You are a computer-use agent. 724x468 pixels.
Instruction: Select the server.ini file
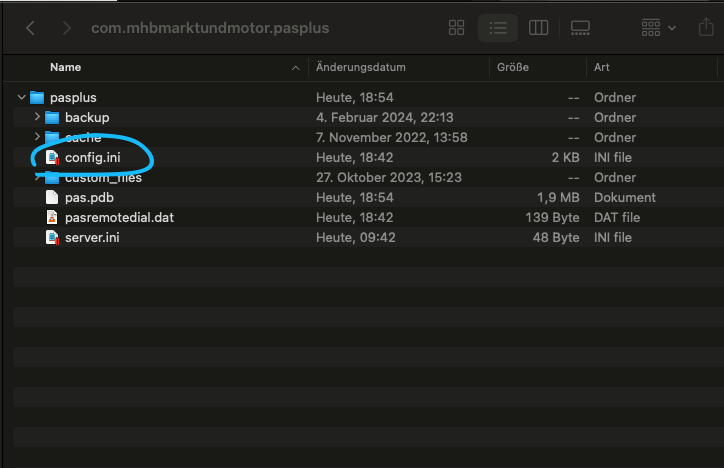94,238
